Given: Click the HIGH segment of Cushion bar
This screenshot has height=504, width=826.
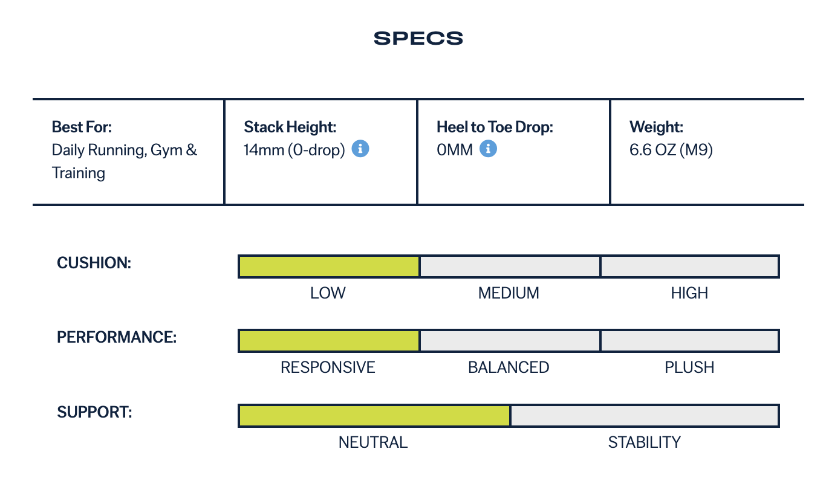Looking at the screenshot, I should click(x=690, y=267).
